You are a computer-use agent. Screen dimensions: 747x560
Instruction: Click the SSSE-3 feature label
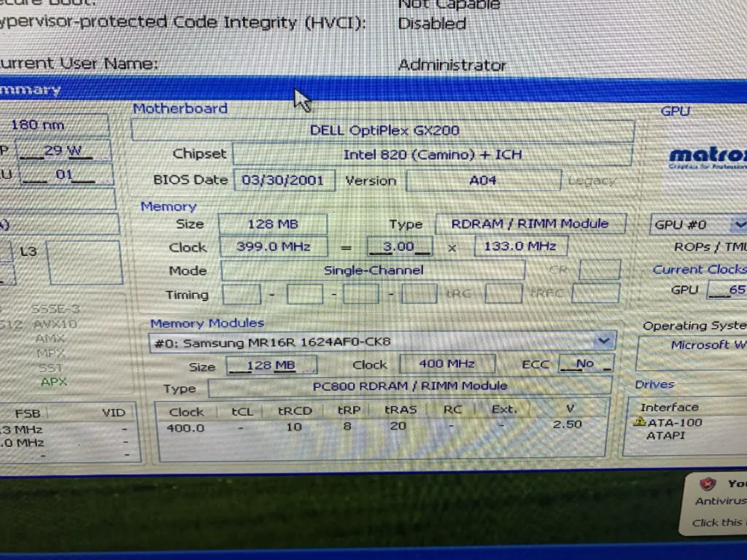(x=55, y=309)
